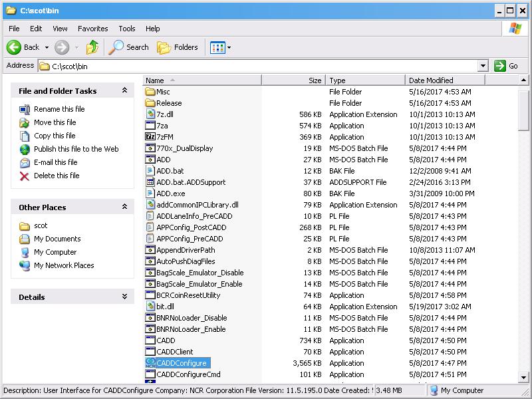Select the Misc folder icon
Viewport: 532px width, 399px height.
click(150, 92)
